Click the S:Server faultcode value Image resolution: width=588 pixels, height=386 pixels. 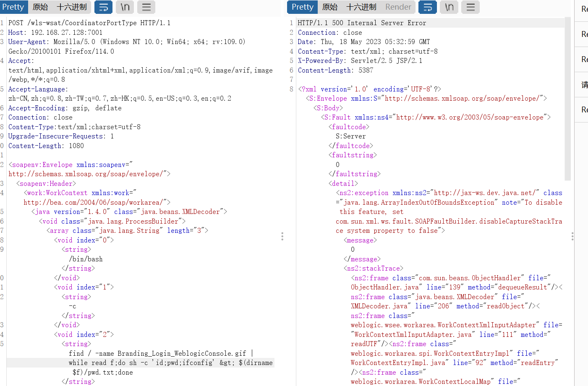(x=351, y=136)
